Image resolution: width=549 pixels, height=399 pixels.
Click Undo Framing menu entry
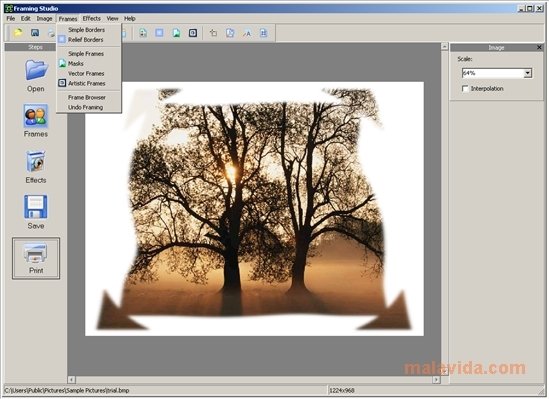coord(89,107)
